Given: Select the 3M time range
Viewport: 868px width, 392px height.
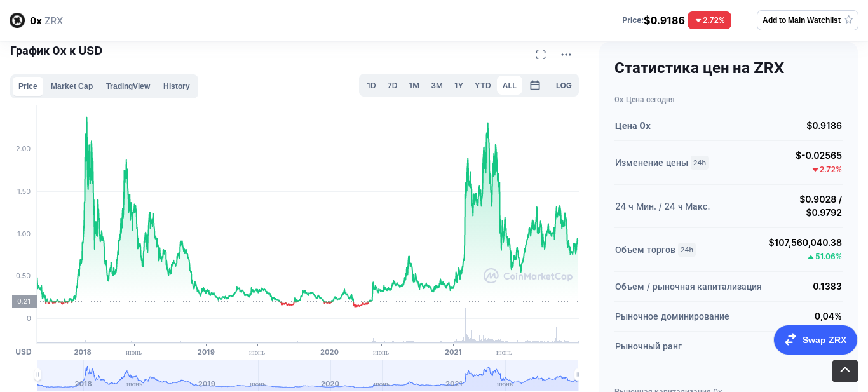Looking at the screenshot, I should click(437, 85).
